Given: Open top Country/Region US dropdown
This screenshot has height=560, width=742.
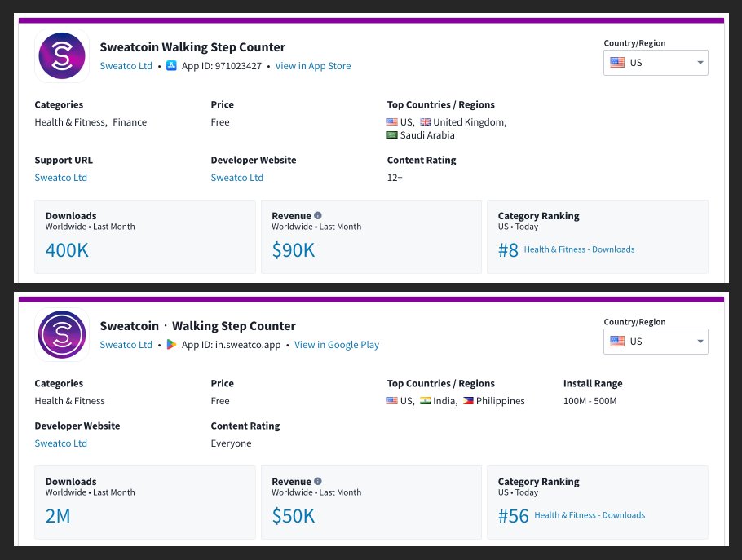Looking at the screenshot, I should (x=656, y=63).
